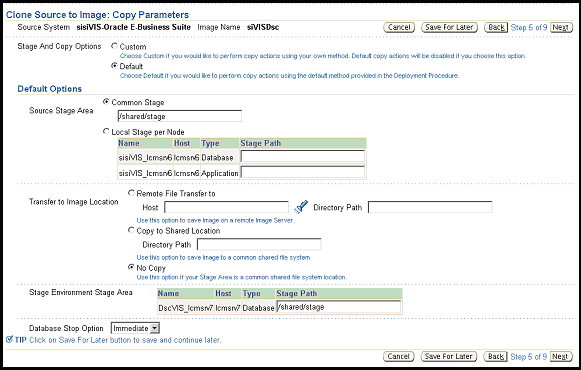Click the siVISDsc image name
This screenshot has height=370, width=581.
click(263, 27)
